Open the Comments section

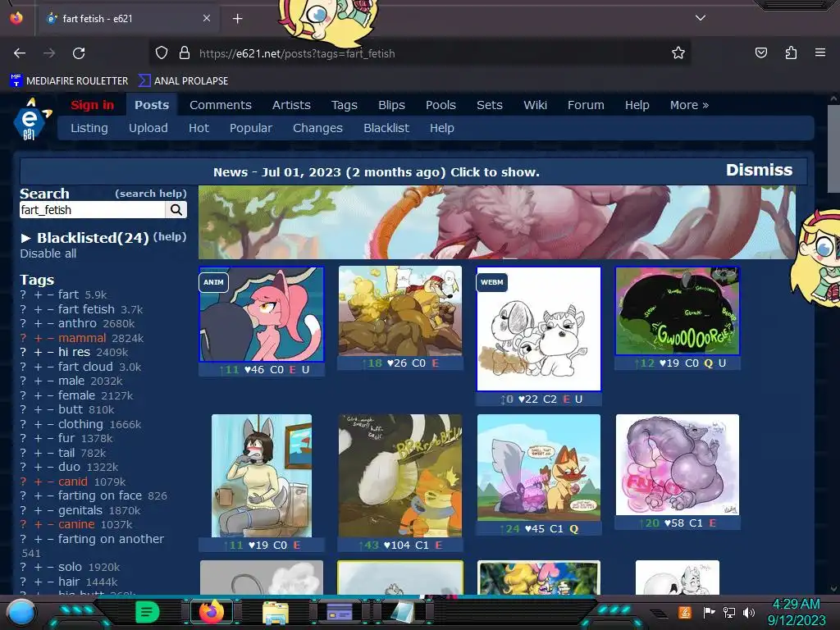point(220,105)
